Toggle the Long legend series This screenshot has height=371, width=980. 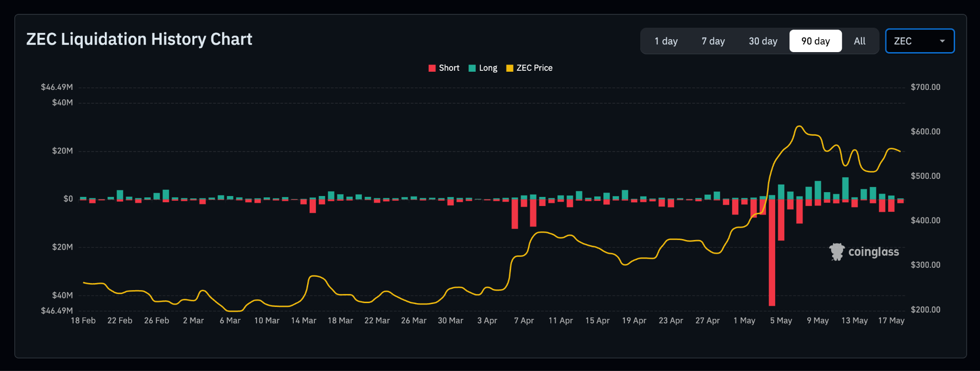483,68
